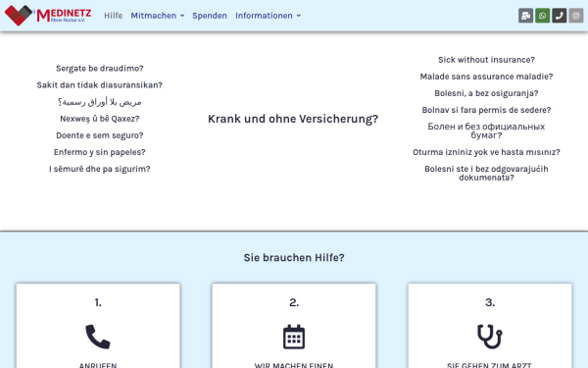Select 'Sick without insurance?' text
The width and height of the screenshot is (588, 368).
(x=486, y=60)
